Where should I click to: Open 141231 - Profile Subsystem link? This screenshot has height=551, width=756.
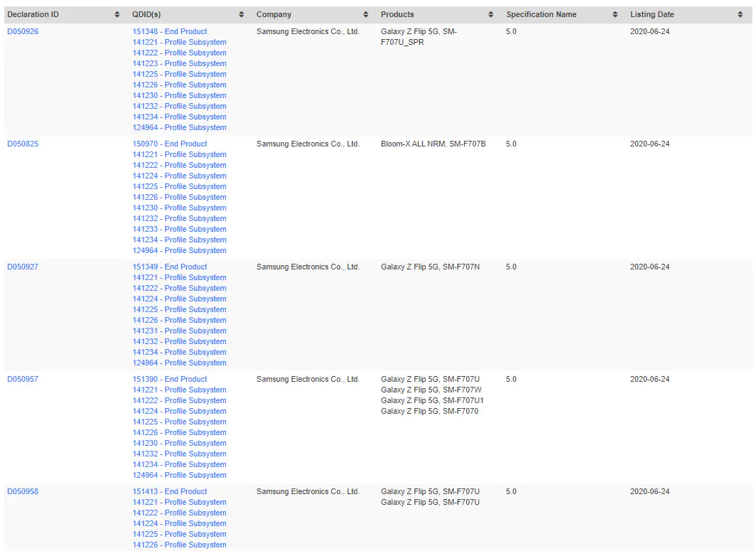tap(179, 331)
